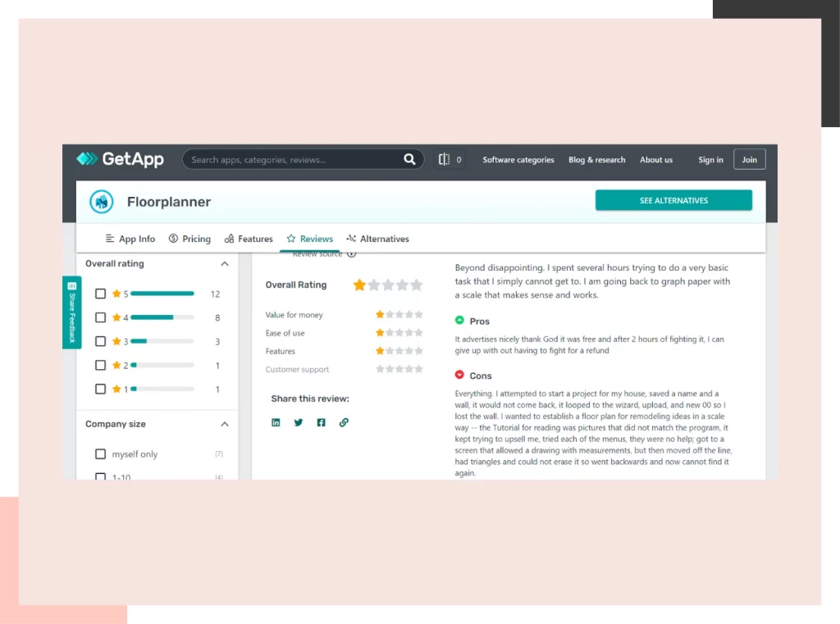
Task: Select the Reviews tab
Action: pos(309,239)
